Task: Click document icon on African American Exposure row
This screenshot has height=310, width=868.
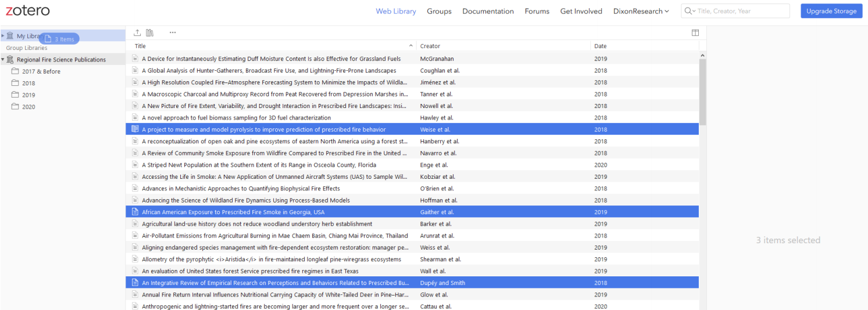Action: click(135, 212)
